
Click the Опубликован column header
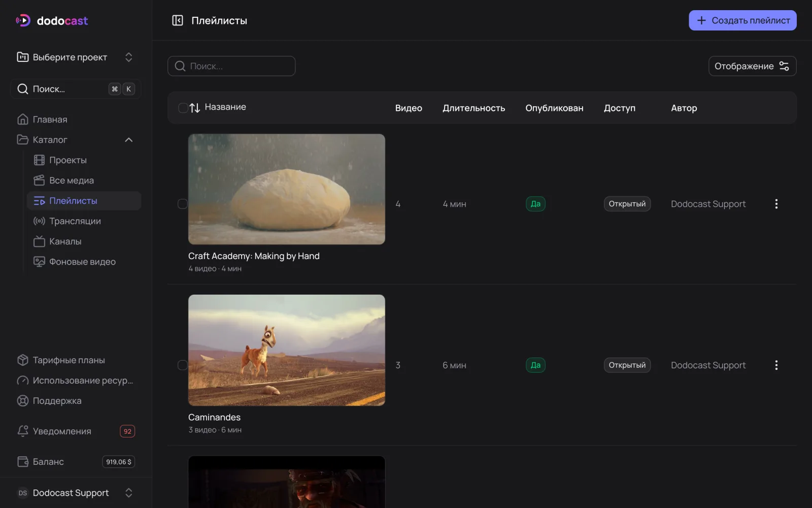pyautogui.click(x=554, y=108)
